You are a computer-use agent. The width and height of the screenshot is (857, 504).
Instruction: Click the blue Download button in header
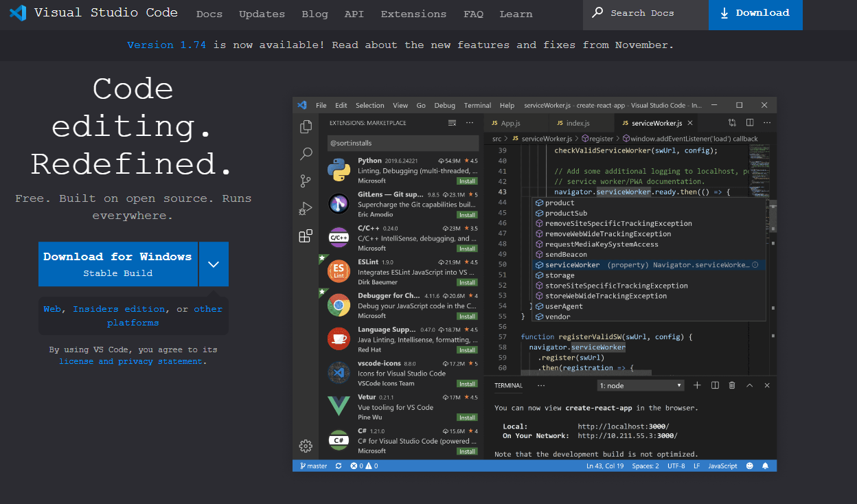[755, 14]
